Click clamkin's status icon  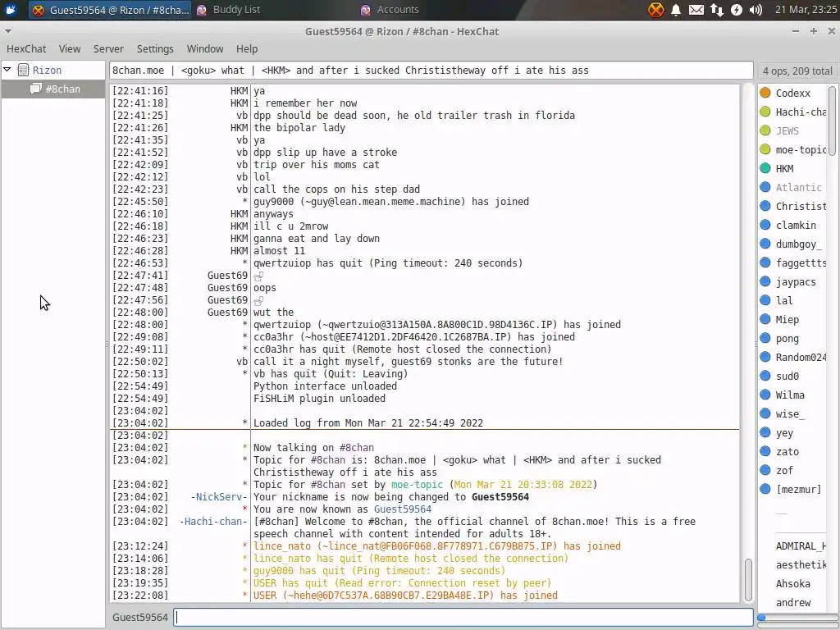(x=765, y=225)
